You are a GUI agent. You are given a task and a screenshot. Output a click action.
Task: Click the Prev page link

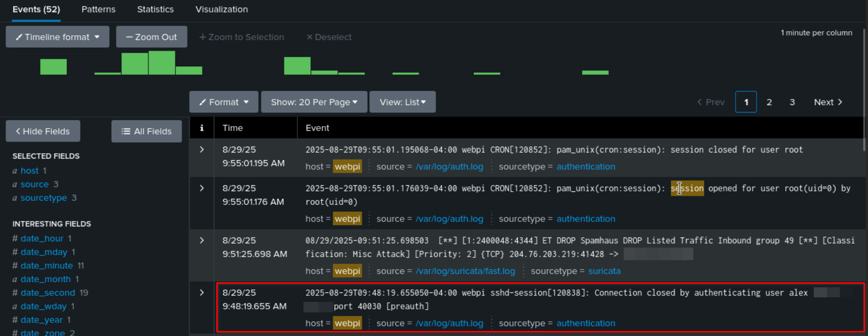pos(711,102)
